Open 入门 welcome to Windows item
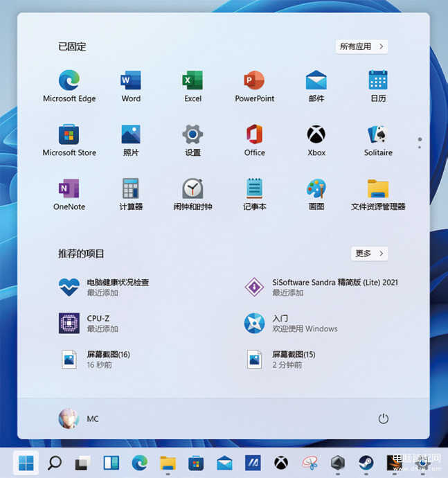This screenshot has width=448, height=478. tap(291, 323)
